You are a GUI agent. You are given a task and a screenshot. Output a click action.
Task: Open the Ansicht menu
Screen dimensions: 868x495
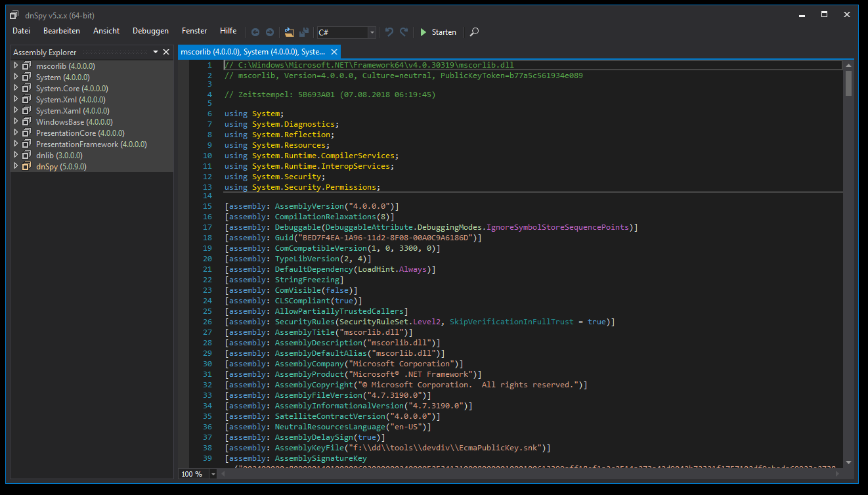coord(106,31)
